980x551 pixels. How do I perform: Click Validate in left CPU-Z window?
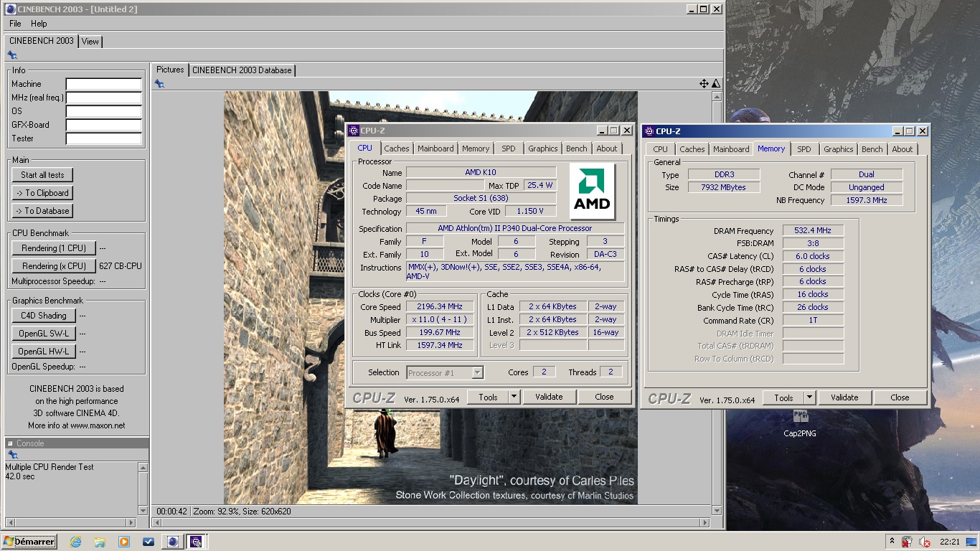pyautogui.click(x=549, y=397)
